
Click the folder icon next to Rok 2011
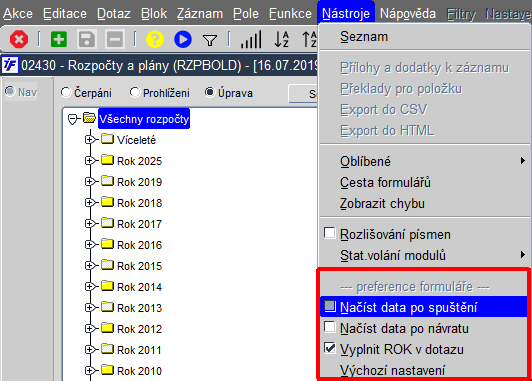[x=107, y=349]
